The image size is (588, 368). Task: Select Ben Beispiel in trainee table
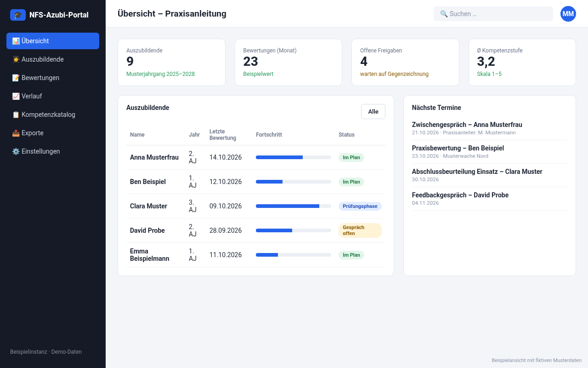click(148, 182)
